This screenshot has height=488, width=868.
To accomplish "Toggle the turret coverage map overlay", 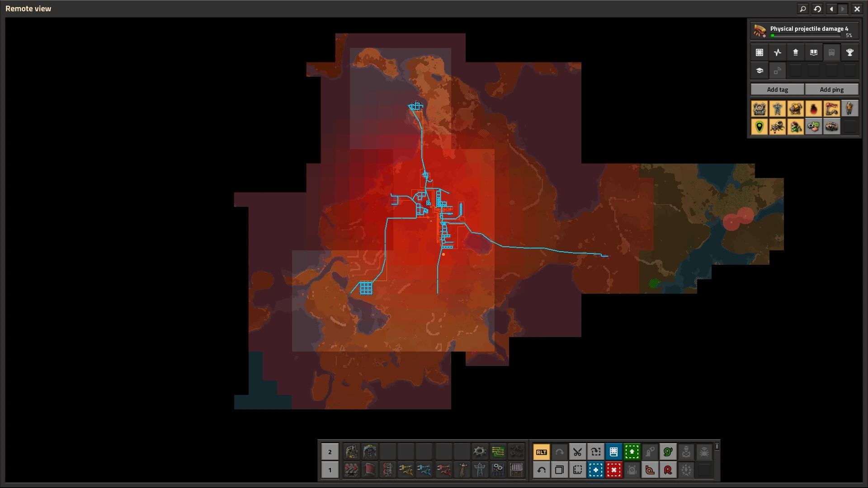I will tap(796, 109).
